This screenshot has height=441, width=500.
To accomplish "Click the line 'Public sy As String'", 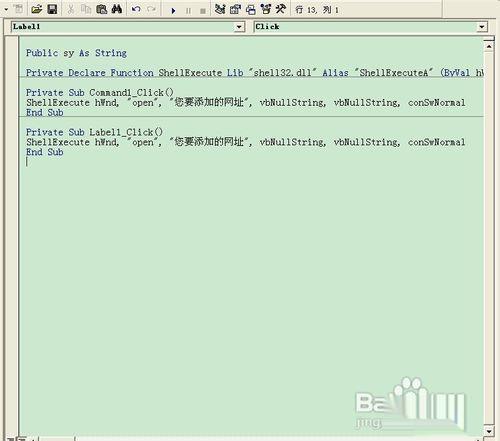I will [x=76, y=53].
